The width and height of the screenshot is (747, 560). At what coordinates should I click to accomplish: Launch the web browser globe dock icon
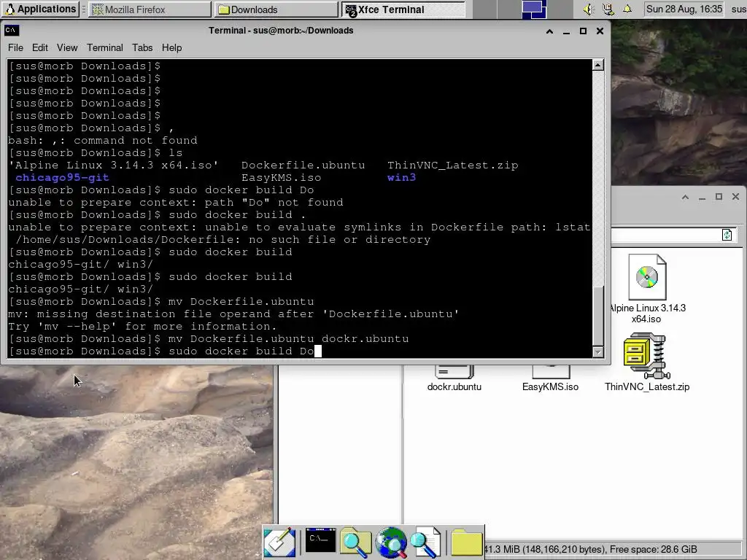(391, 542)
